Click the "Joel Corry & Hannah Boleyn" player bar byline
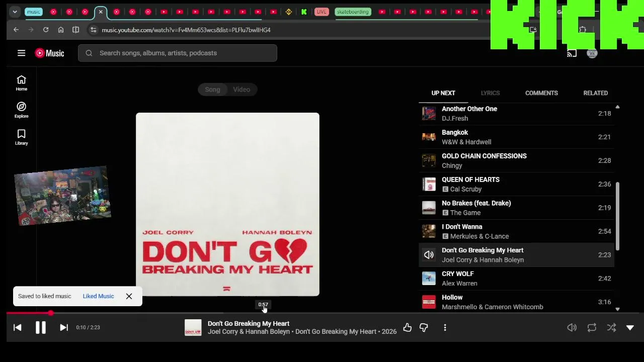Screen dimensions: 644x362 pos(249,332)
